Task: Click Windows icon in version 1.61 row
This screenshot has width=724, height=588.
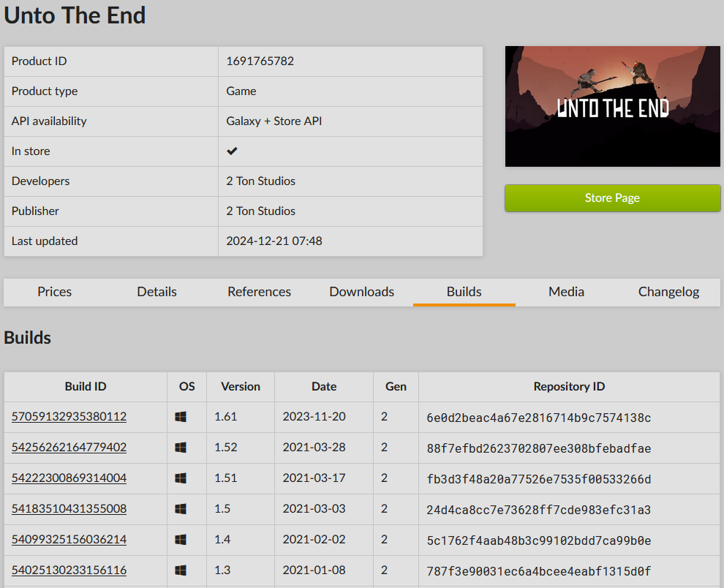Action: 181,417
